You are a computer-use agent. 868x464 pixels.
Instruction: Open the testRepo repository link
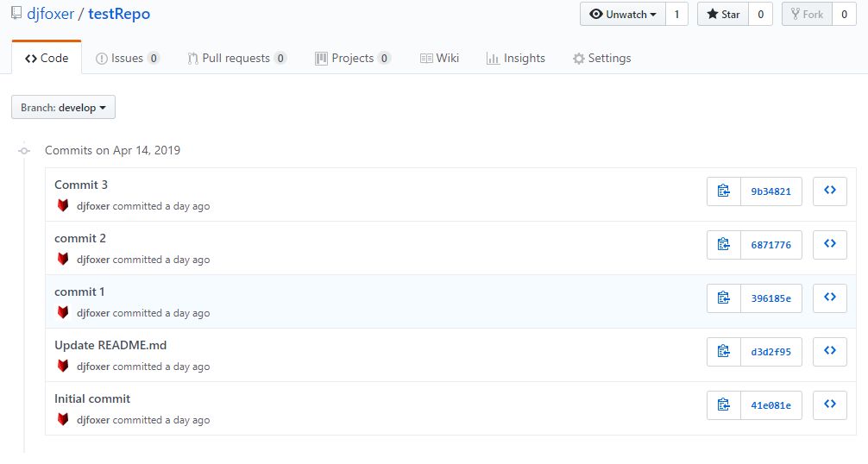pos(119,15)
